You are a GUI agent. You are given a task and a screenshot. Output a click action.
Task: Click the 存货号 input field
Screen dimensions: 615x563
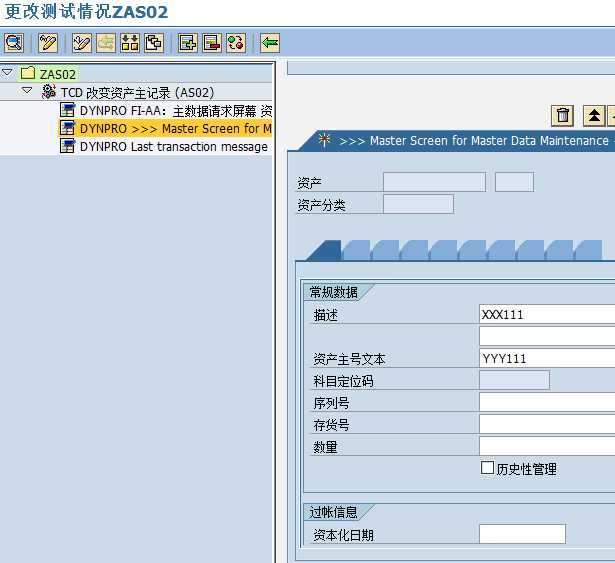(x=547, y=424)
